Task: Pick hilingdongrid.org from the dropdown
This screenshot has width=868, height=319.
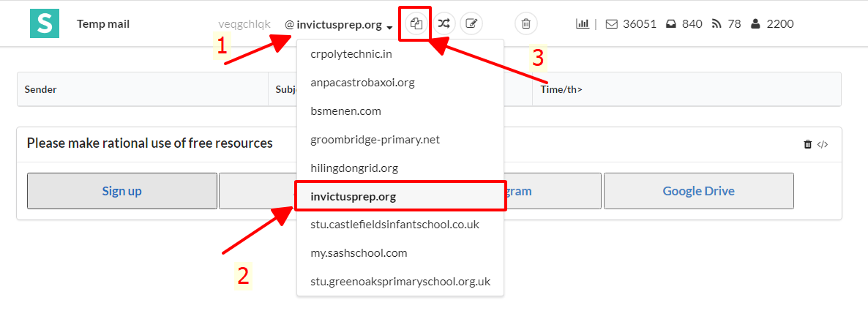Action: pos(400,168)
